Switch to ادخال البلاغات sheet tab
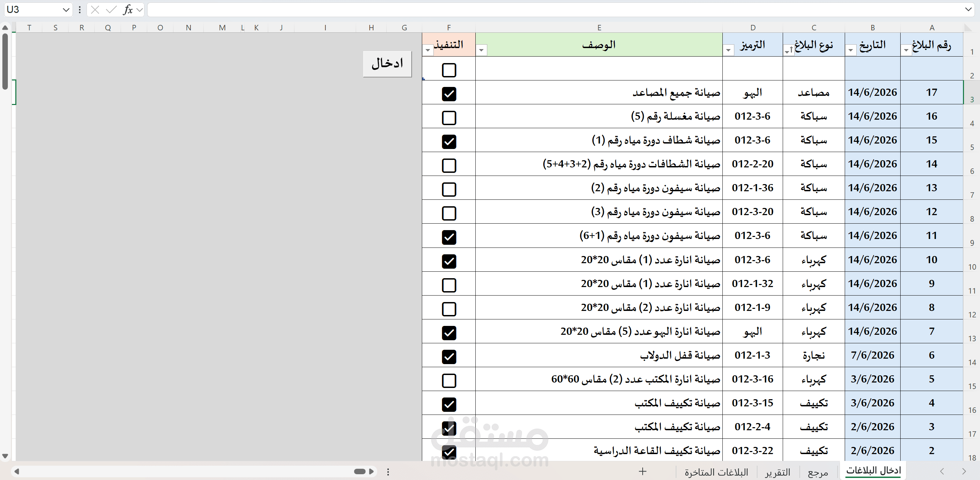The height and width of the screenshot is (480, 980). click(x=873, y=470)
